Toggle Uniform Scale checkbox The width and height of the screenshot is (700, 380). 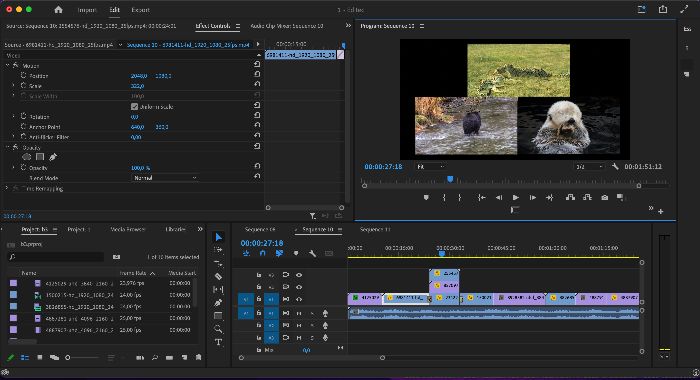pos(134,107)
